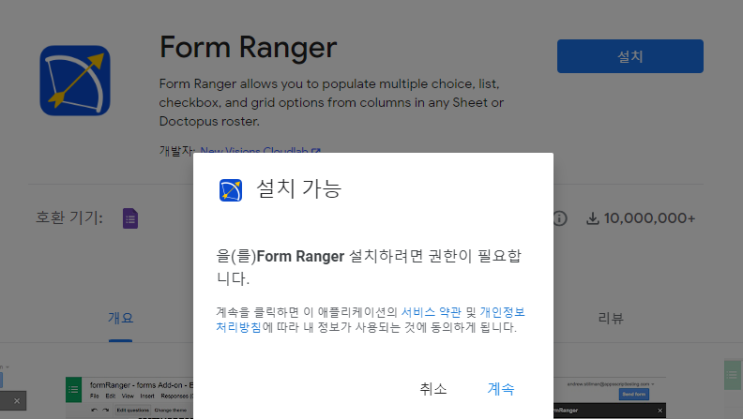Click the info circle icon near downloads
The height and width of the screenshot is (419, 743).
pos(560,219)
